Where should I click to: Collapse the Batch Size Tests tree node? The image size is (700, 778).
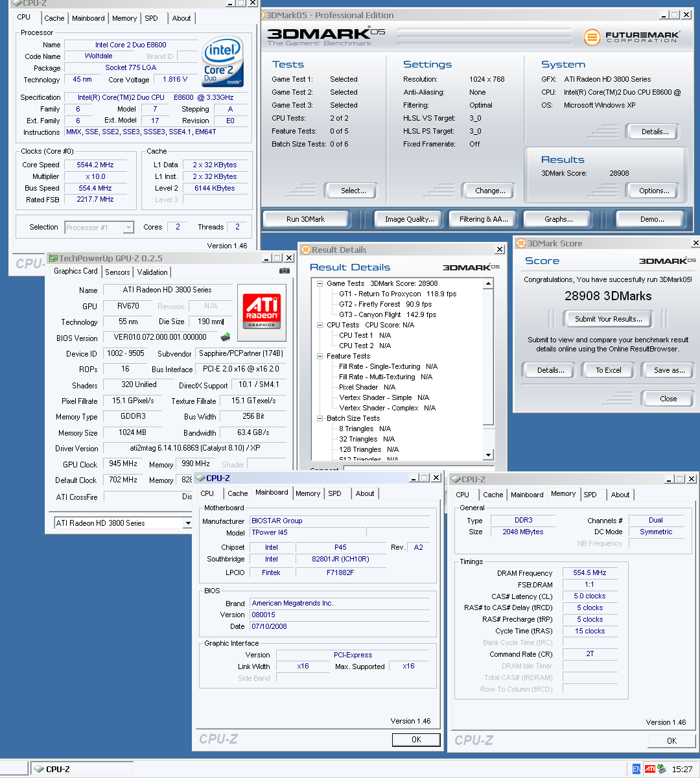[x=320, y=418]
